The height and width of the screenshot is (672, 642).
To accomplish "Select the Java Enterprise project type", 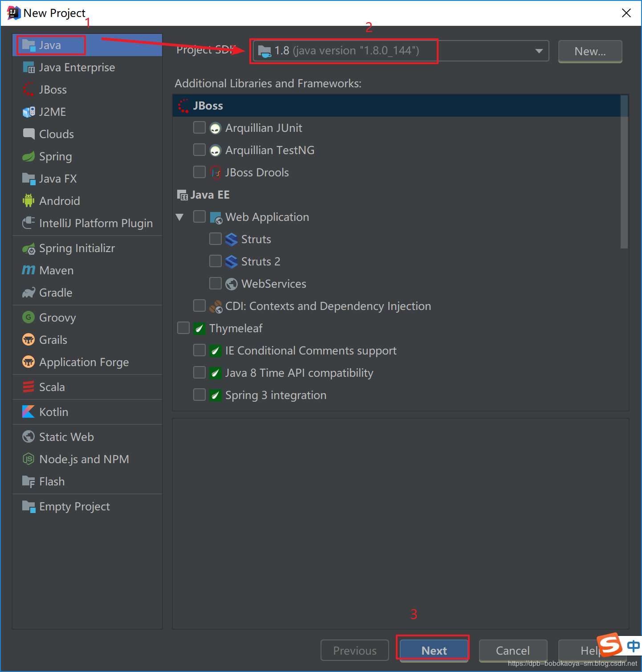I will point(87,67).
